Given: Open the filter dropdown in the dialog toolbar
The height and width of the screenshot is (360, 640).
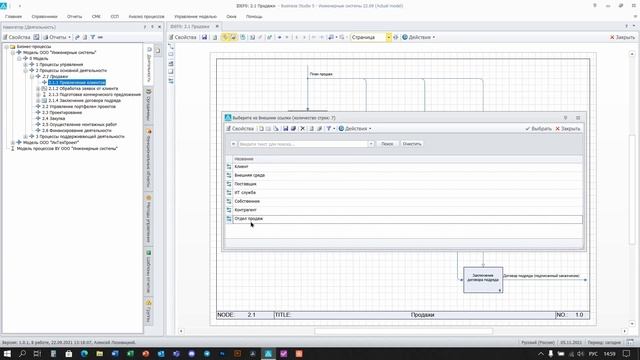Looking at the screenshot, I should [330, 129].
